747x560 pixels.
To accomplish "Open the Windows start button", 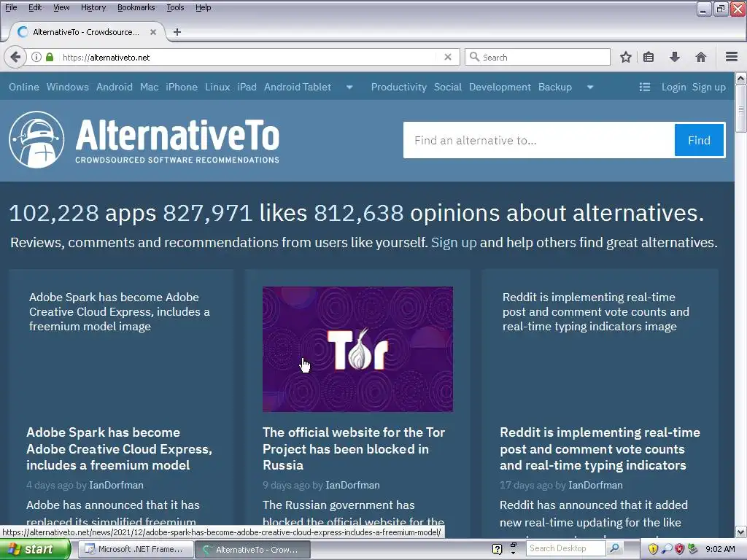I will click(34, 549).
